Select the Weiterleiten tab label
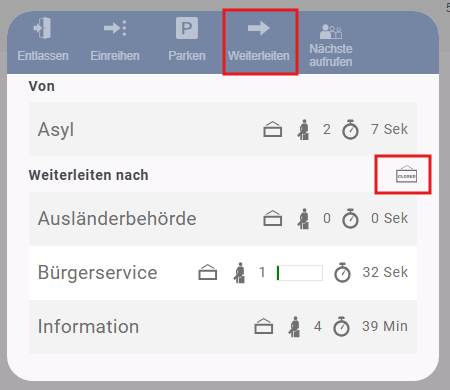The image size is (450, 390). (x=259, y=56)
